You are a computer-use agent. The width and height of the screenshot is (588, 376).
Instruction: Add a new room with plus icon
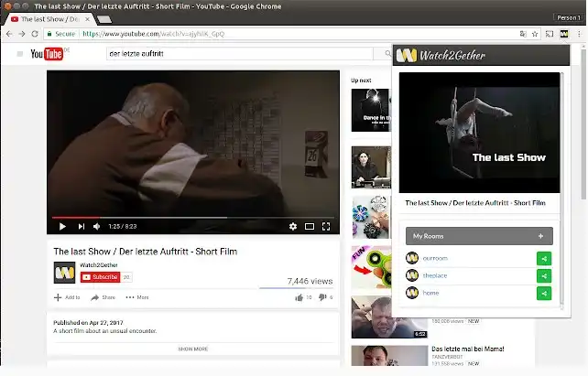(540, 236)
